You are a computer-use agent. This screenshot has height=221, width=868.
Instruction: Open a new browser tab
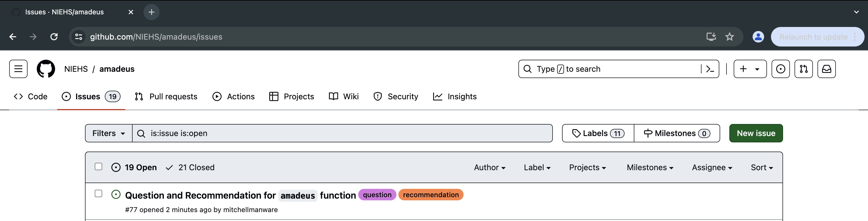coord(152,12)
